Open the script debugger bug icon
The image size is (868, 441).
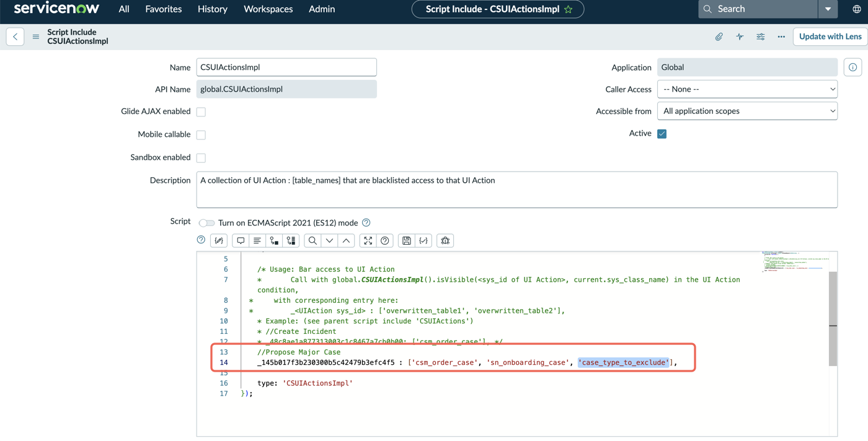click(445, 240)
